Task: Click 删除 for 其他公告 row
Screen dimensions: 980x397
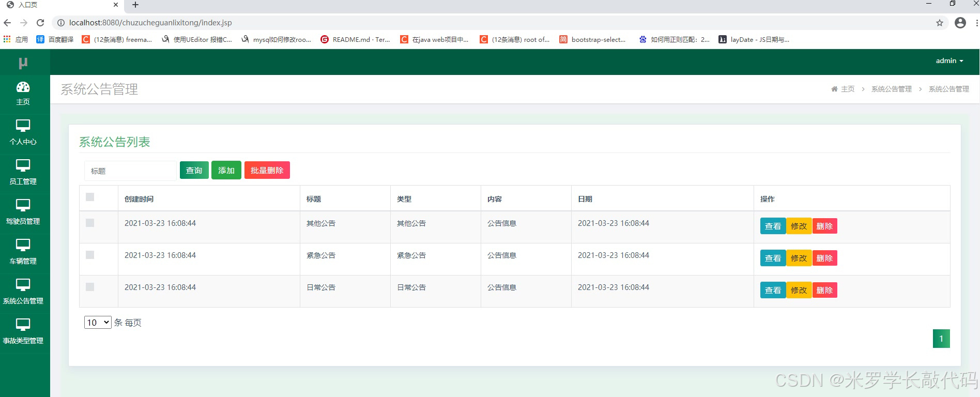Action: click(x=824, y=226)
